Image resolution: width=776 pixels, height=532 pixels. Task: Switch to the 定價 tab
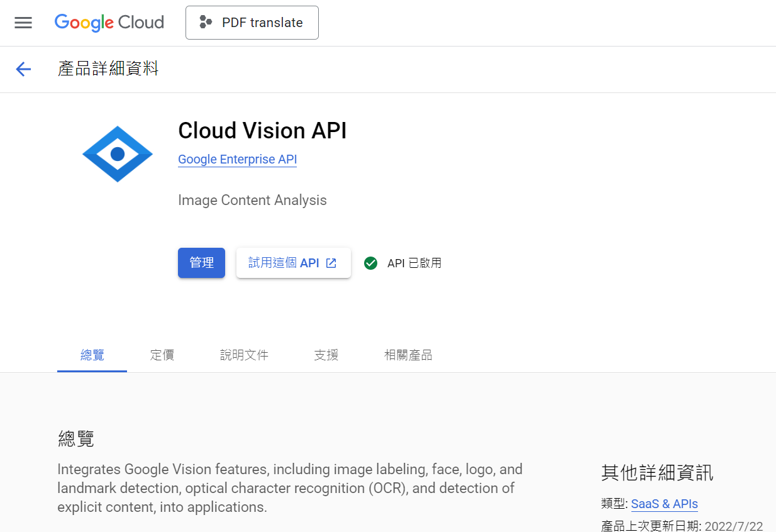tap(162, 355)
